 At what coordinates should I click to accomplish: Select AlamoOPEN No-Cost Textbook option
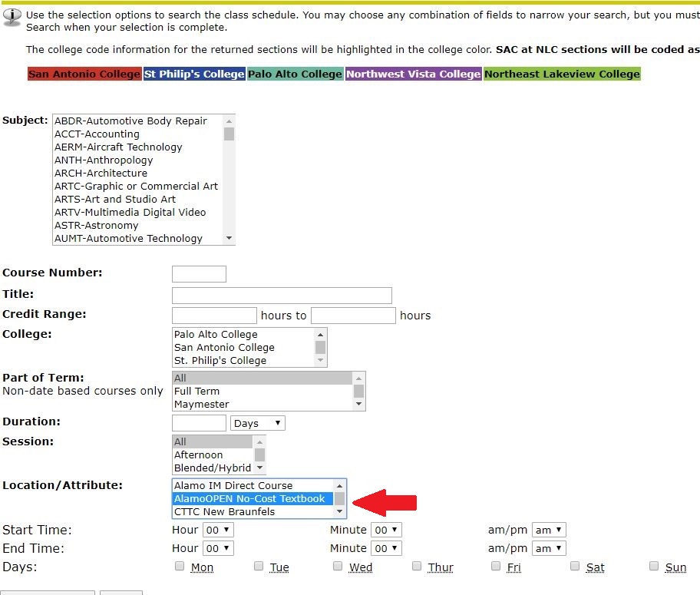click(249, 498)
